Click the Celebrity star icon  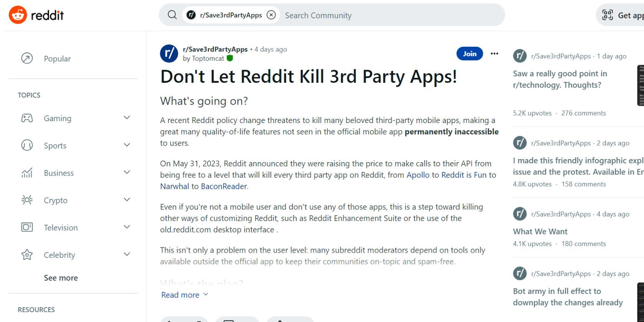point(27,254)
